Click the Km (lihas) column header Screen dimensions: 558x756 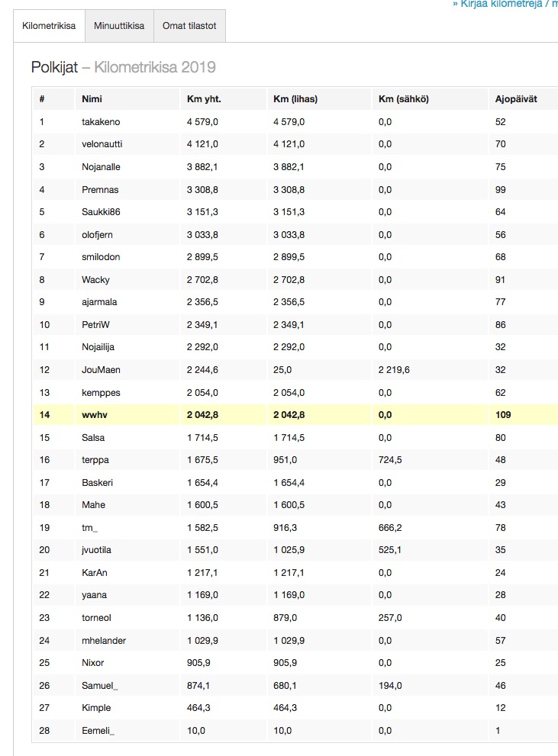pyautogui.click(x=295, y=99)
